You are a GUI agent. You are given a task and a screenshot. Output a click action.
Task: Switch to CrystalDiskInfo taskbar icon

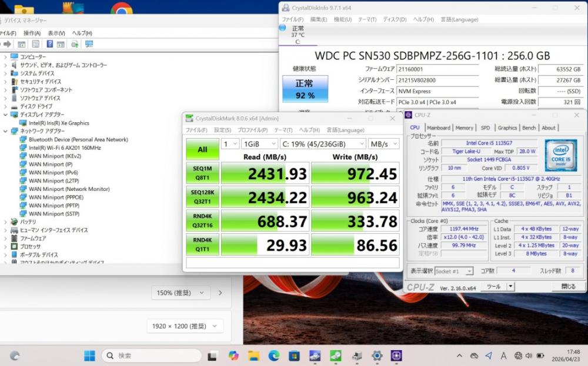point(315,355)
